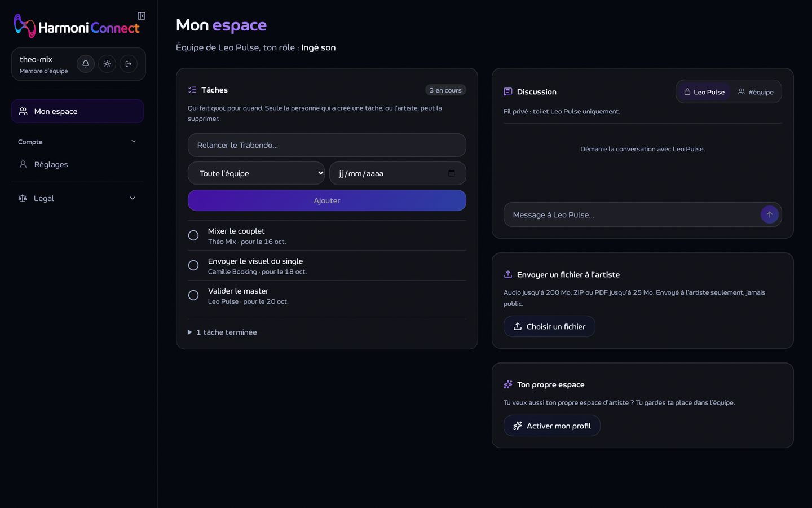The height and width of the screenshot is (508, 812).
Task: Click the 'Ton propre espace' heading
Action: [x=551, y=384]
